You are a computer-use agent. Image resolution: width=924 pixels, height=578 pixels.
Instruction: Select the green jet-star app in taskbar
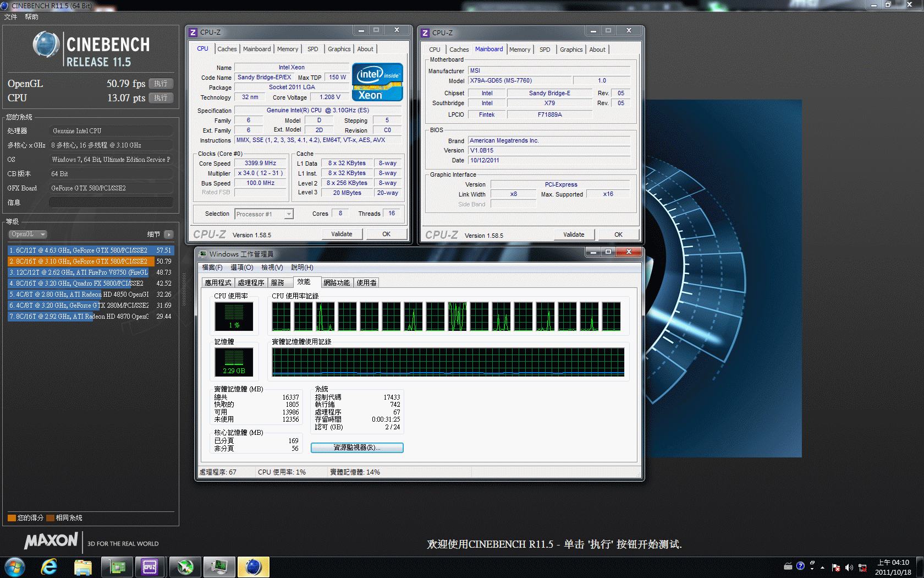tap(185, 567)
